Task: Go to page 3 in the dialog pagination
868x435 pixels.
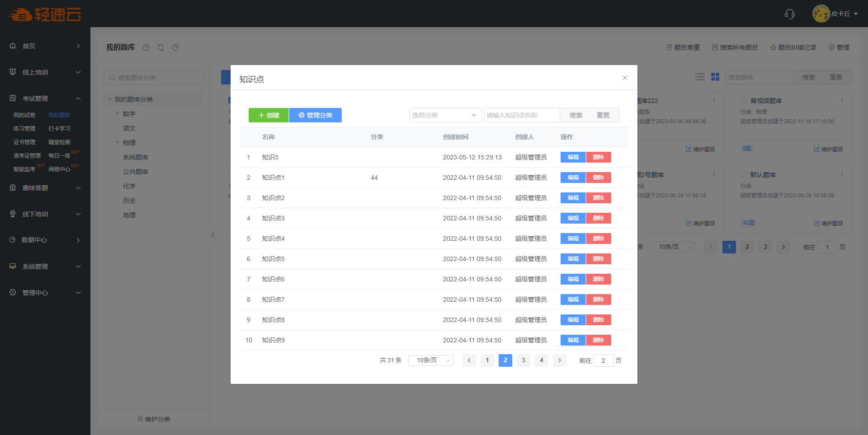Action: pyautogui.click(x=523, y=360)
